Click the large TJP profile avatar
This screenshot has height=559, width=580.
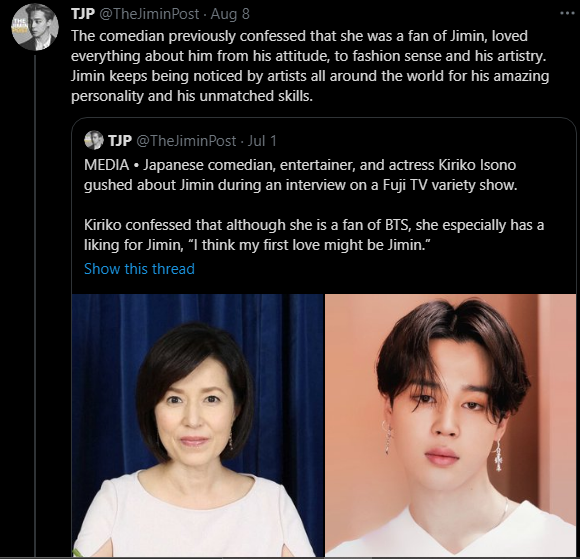click(35, 27)
